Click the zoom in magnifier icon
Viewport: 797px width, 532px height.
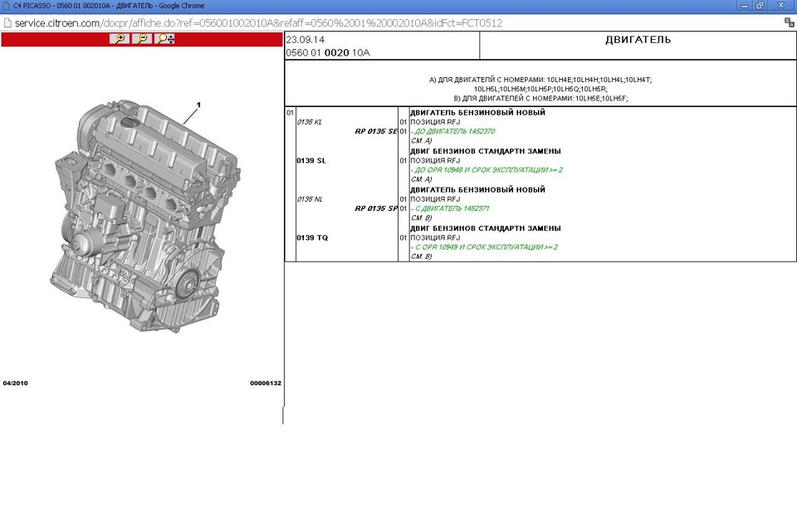pyautogui.click(x=120, y=39)
